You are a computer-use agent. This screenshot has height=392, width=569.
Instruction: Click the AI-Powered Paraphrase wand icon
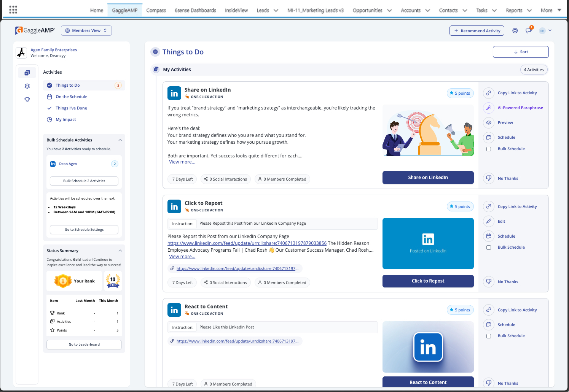pyautogui.click(x=489, y=108)
